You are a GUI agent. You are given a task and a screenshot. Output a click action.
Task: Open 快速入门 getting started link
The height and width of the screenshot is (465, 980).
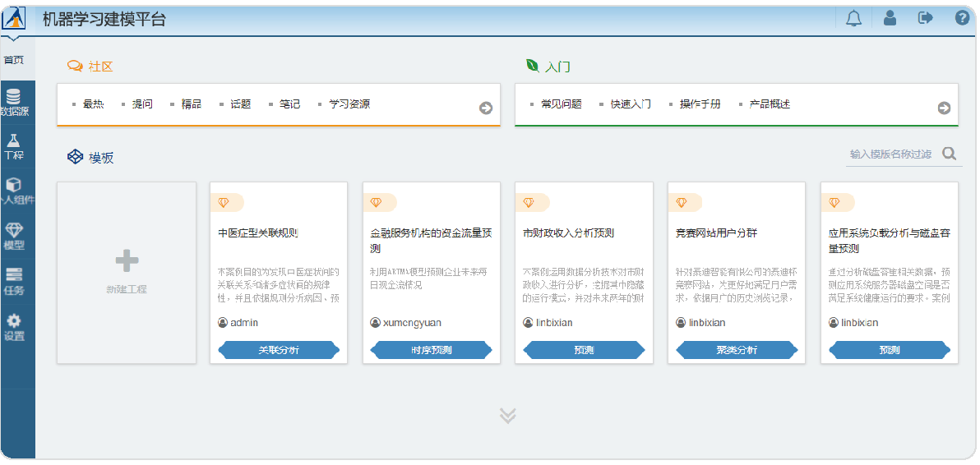coord(631,104)
